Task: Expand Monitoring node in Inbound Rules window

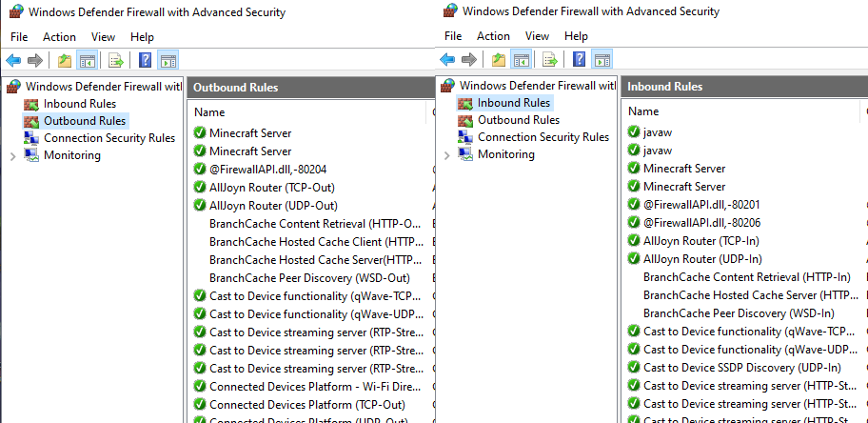Action: pos(447,155)
